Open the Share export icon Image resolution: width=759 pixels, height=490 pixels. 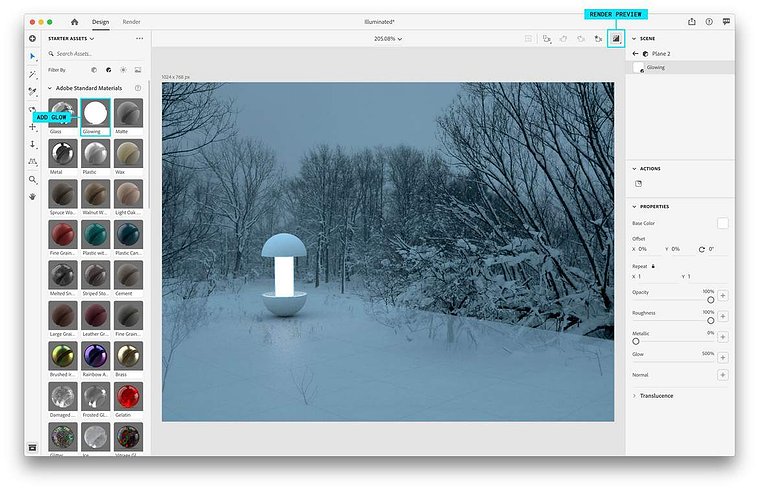692,21
